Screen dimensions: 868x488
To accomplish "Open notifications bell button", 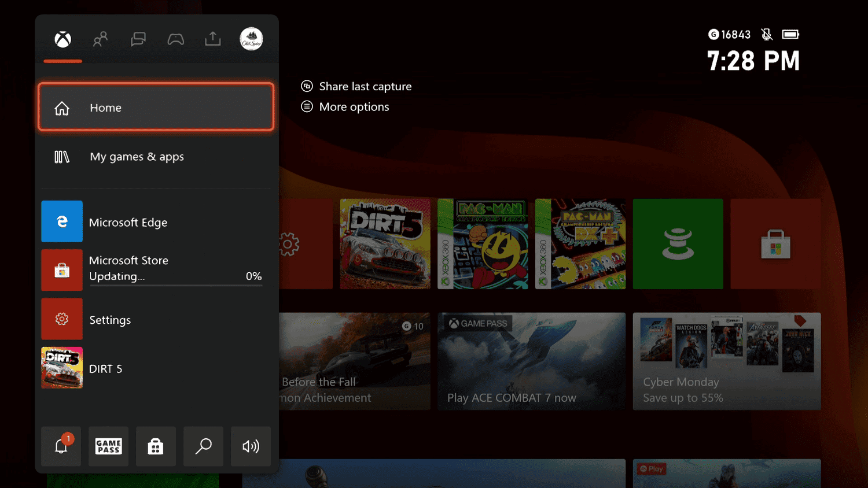I will coord(61,446).
